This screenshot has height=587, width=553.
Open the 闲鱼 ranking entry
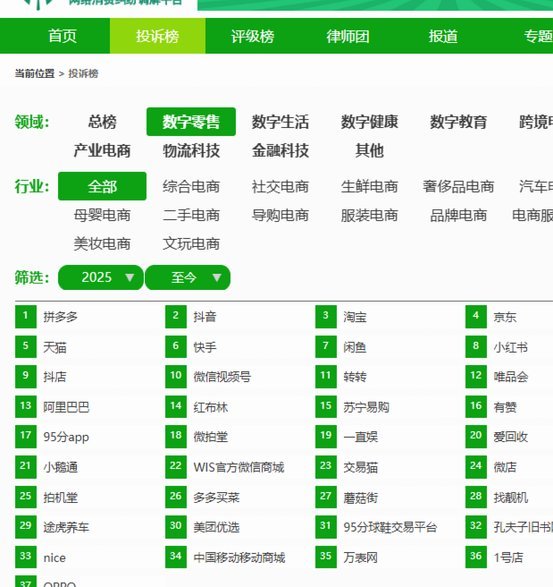click(355, 347)
